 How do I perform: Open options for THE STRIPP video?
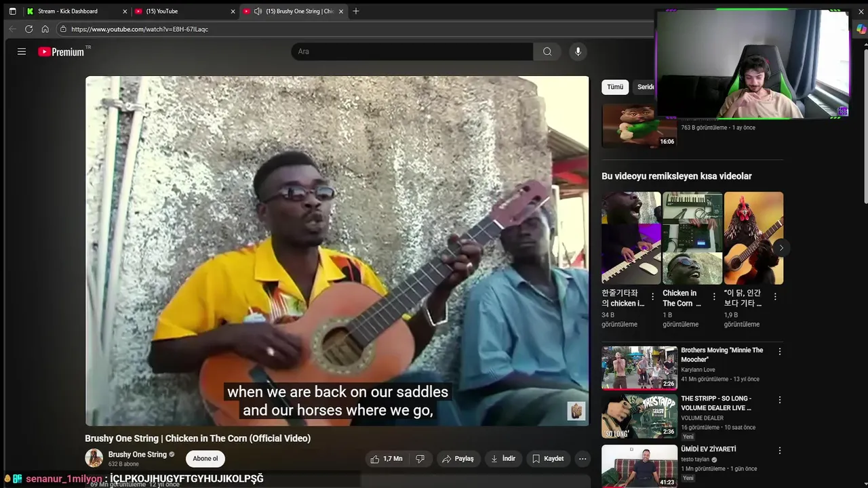click(780, 400)
